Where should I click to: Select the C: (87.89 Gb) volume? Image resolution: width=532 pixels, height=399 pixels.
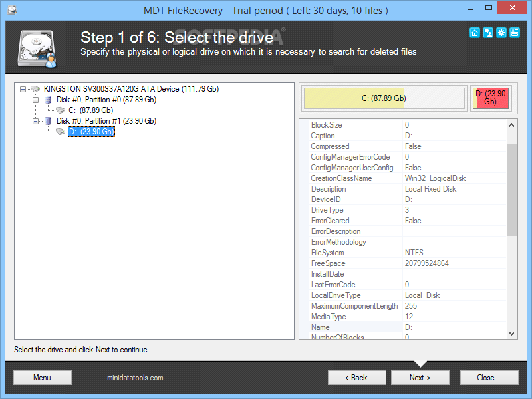coord(91,110)
